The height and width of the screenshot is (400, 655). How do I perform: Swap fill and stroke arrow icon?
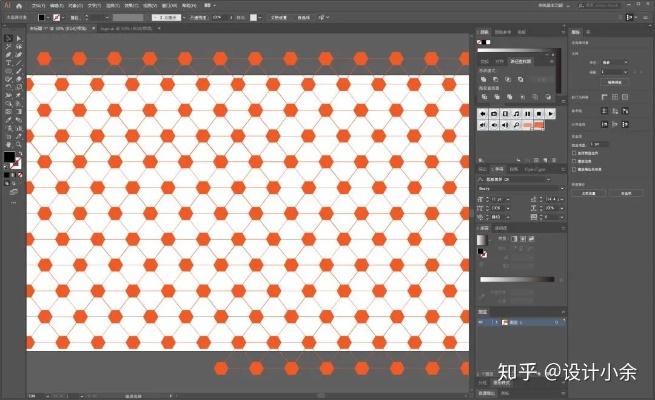tap(20, 154)
